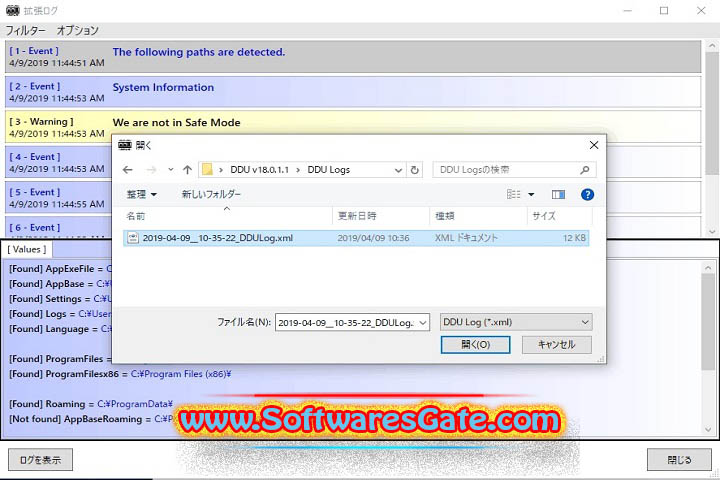The height and width of the screenshot is (480, 720).
Task: Click the folder icon in address bar
Action: pos(208,169)
